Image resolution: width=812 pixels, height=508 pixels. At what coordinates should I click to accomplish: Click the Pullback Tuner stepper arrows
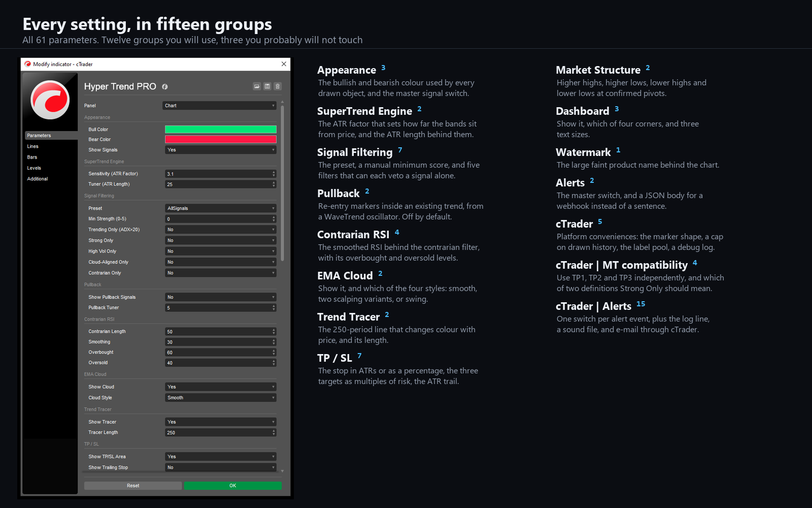274,308
